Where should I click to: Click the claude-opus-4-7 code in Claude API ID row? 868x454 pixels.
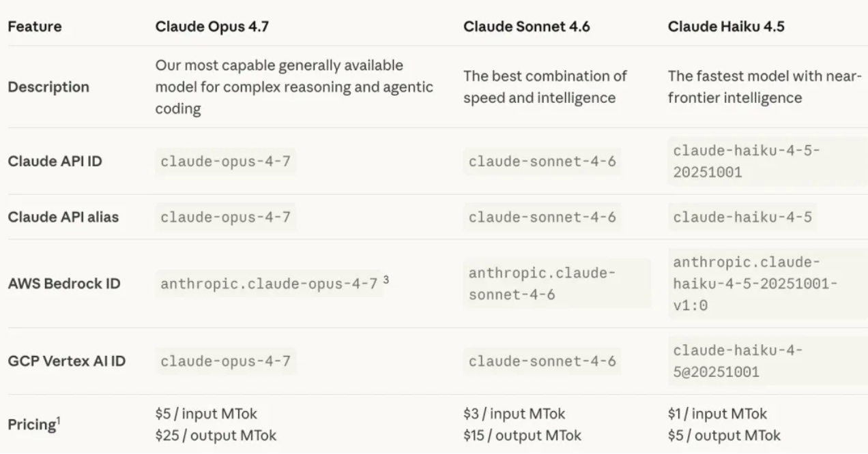[225, 162]
